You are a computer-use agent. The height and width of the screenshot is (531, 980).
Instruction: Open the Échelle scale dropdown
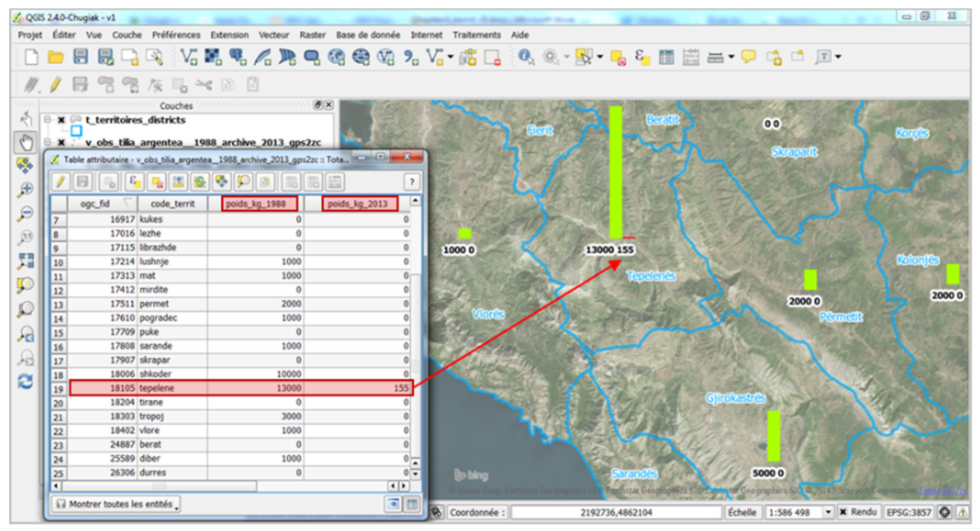[x=828, y=512]
